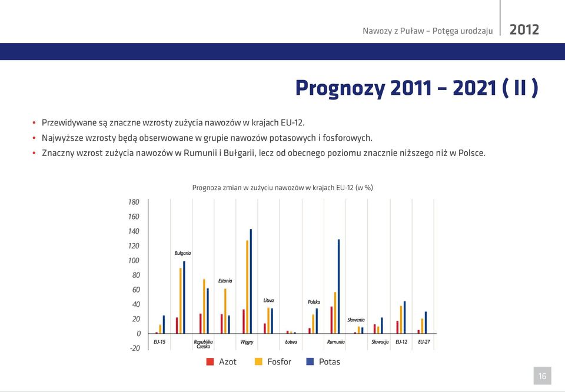Screen dimensions: 565x392
Task: Click the 'Estonia' chart label
Action: (x=225, y=281)
